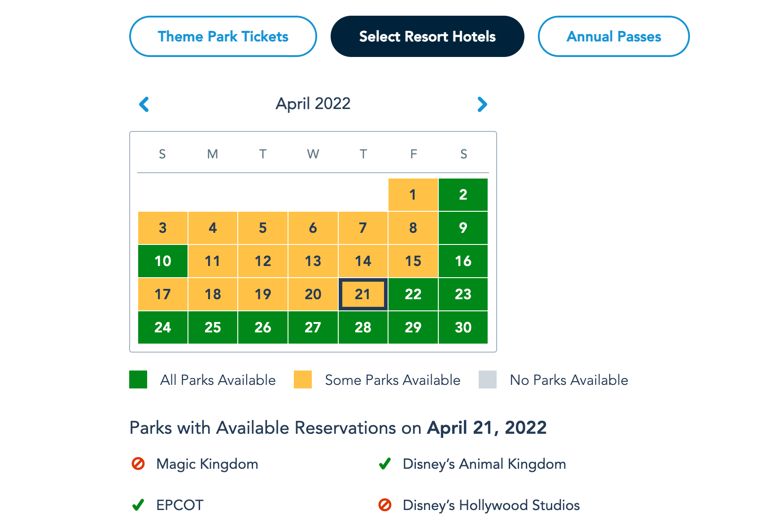Click Hollywood Studios unavailable icon

click(385, 505)
